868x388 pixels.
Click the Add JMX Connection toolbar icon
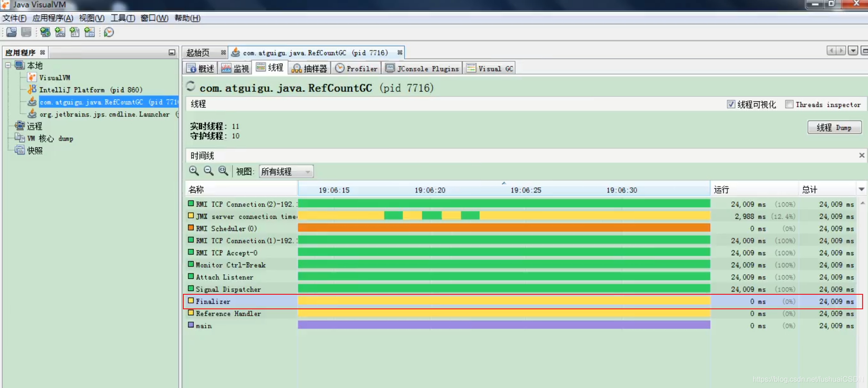click(x=60, y=32)
